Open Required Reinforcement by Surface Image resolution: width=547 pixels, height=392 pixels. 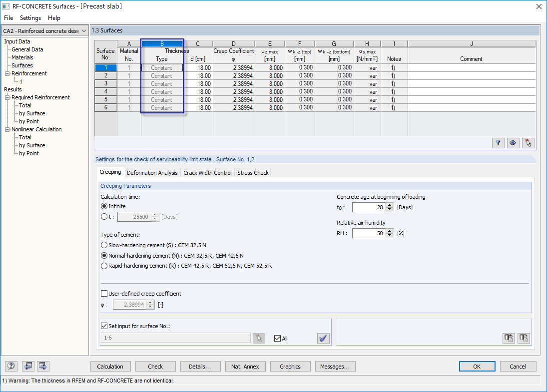pos(32,113)
